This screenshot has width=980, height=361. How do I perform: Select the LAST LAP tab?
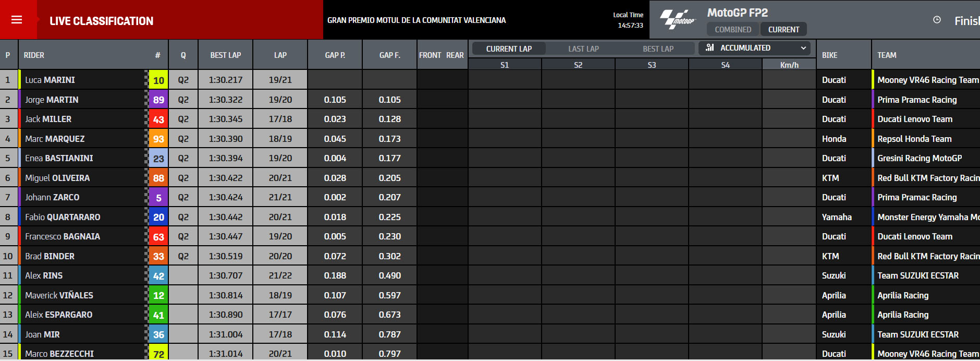pos(583,49)
